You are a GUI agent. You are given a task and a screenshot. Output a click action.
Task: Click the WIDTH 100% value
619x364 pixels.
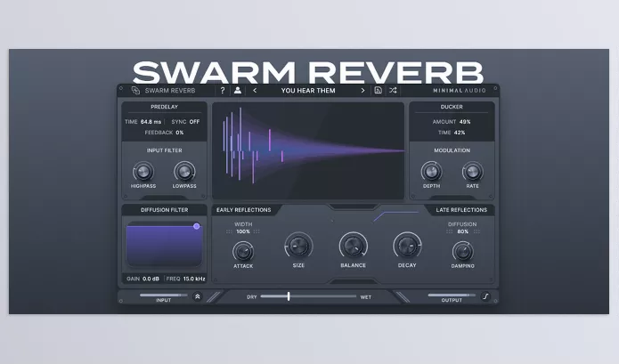(x=243, y=231)
